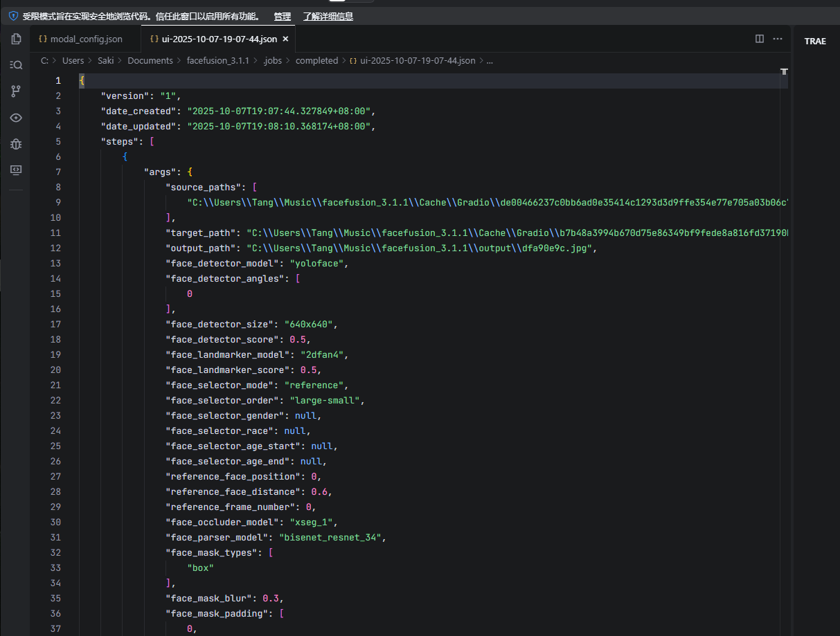Open the Run and Debug bug icon
The image size is (840, 636).
[16, 144]
